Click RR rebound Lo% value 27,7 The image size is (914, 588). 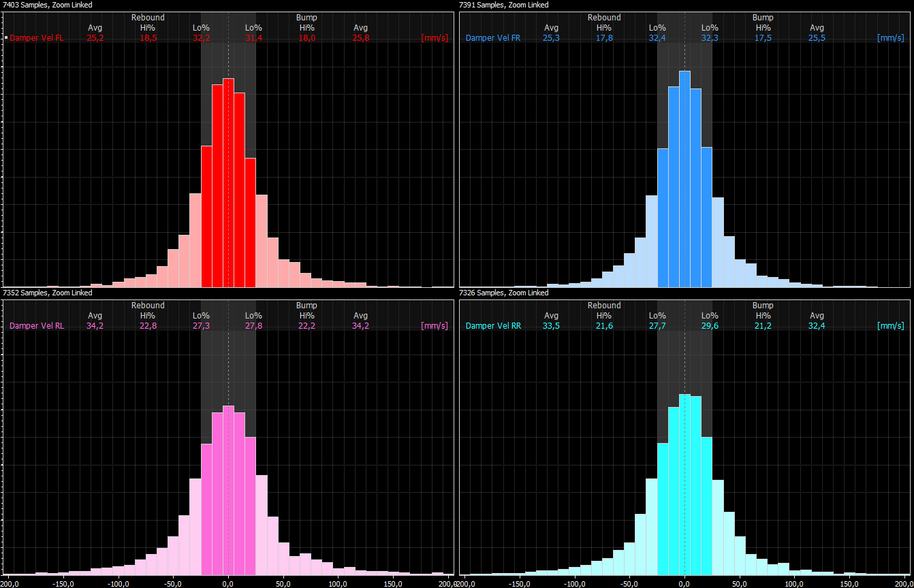pos(657,326)
